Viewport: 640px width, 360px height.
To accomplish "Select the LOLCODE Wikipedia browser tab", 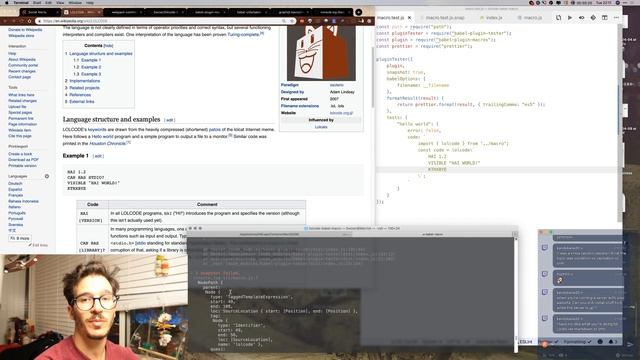I will (83, 12).
